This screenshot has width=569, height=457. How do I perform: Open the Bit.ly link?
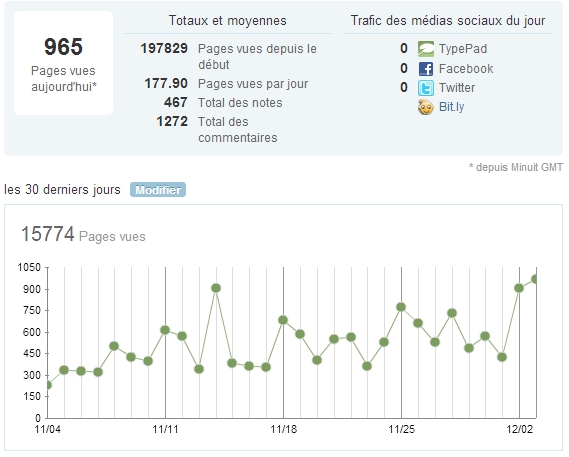point(451,107)
